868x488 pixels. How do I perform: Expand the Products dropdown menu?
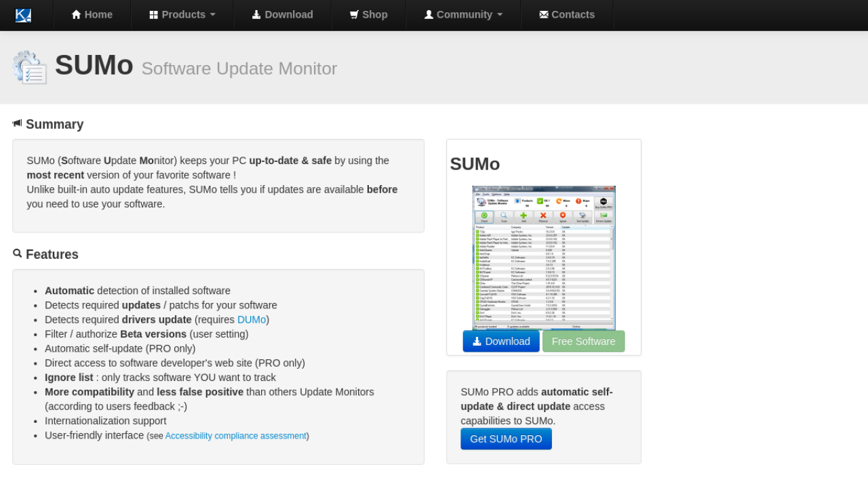(182, 15)
